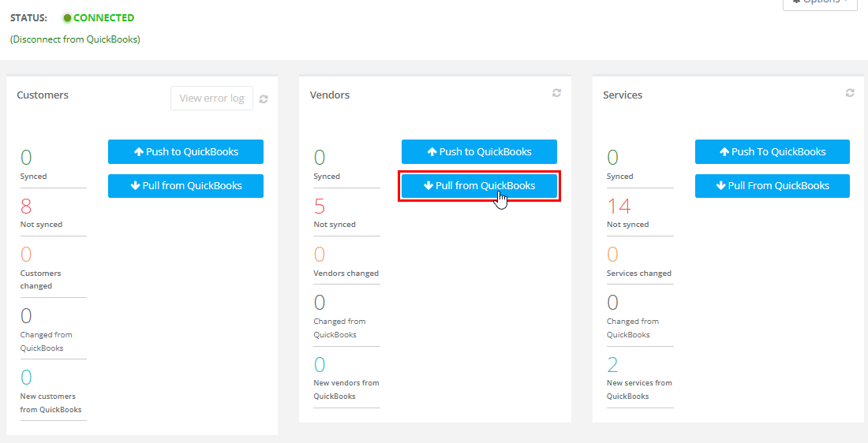The image size is (868, 443).
Task: View error log for Customers
Action: [x=212, y=99]
